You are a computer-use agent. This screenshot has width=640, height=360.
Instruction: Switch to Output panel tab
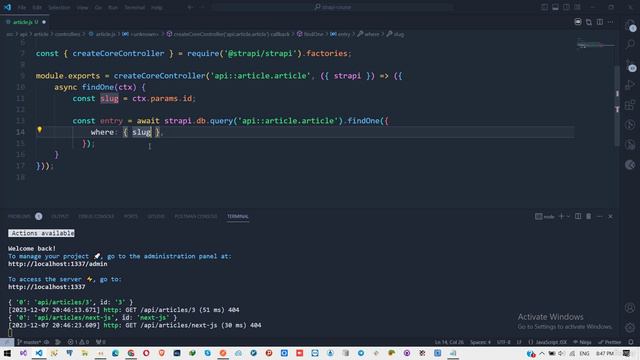point(60,216)
